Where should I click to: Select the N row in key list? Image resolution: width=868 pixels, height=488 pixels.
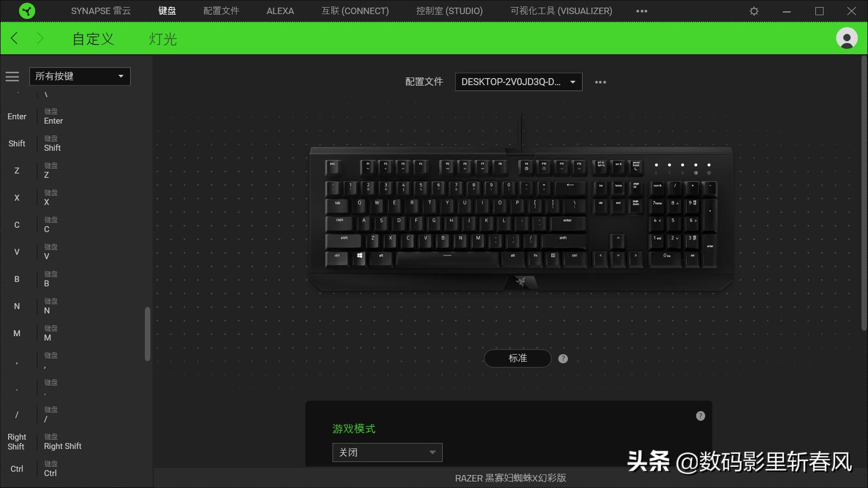click(x=73, y=306)
